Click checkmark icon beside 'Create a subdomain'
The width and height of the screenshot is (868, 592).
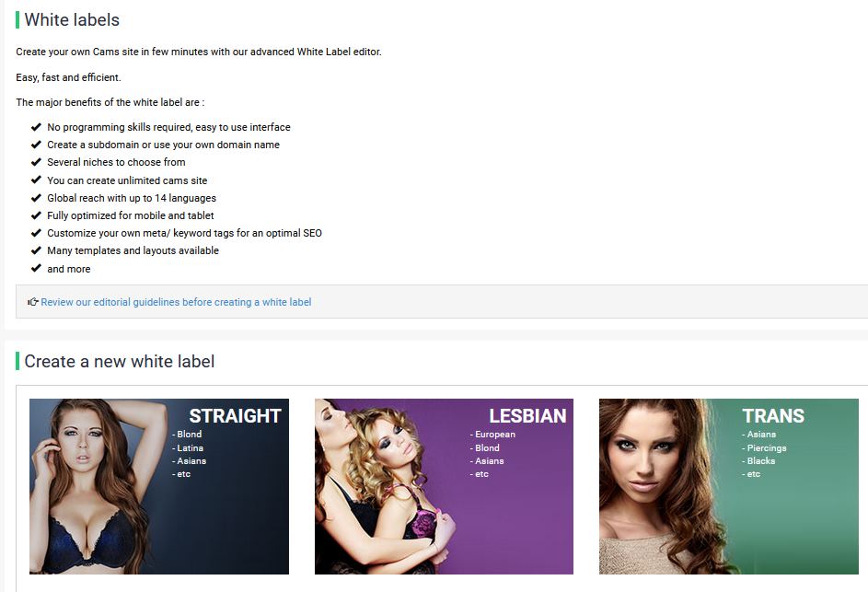click(36, 145)
